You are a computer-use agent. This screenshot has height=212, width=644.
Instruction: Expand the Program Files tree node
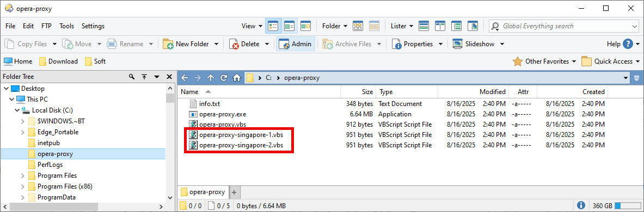coord(23,176)
